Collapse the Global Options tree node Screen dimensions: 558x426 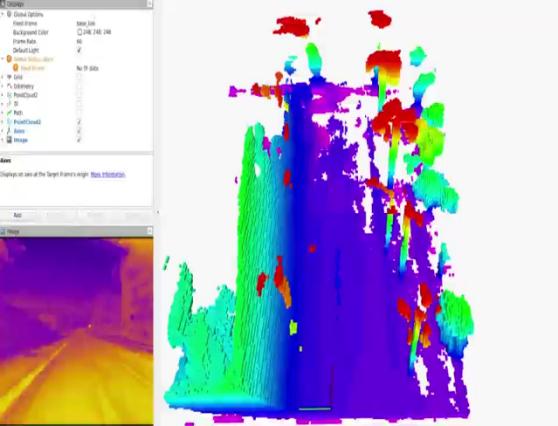[x=2, y=14]
